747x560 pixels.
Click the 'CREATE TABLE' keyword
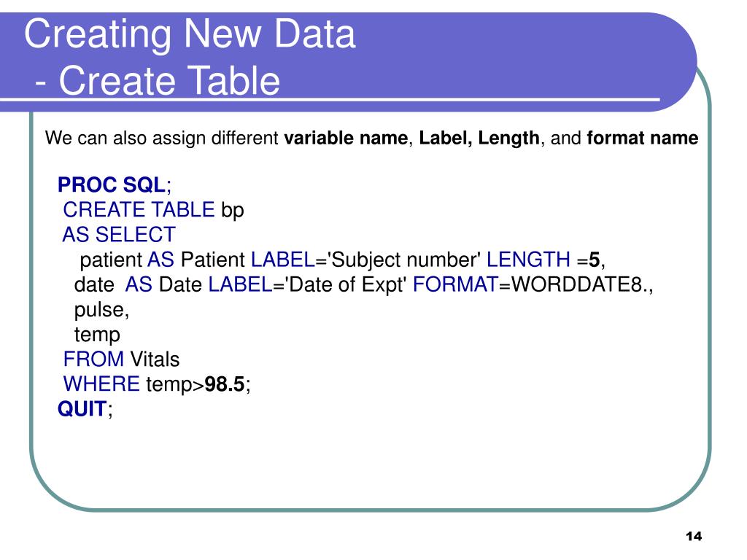[139, 209]
